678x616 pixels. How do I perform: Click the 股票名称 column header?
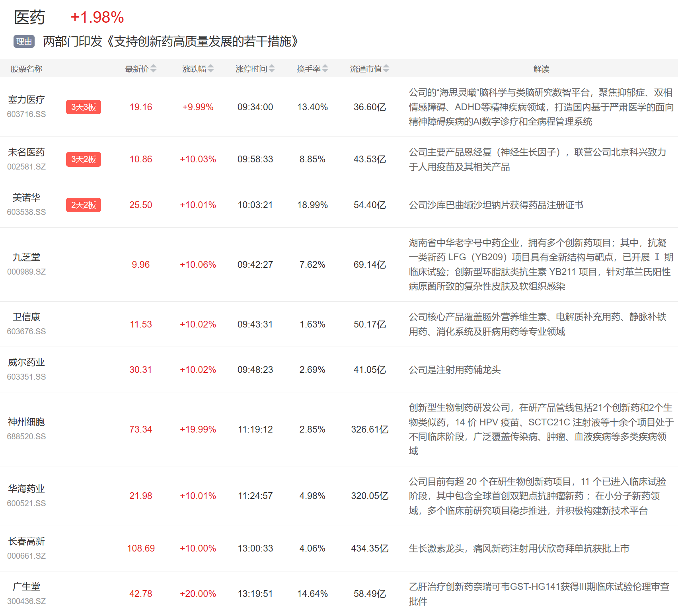(x=26, y=69)
